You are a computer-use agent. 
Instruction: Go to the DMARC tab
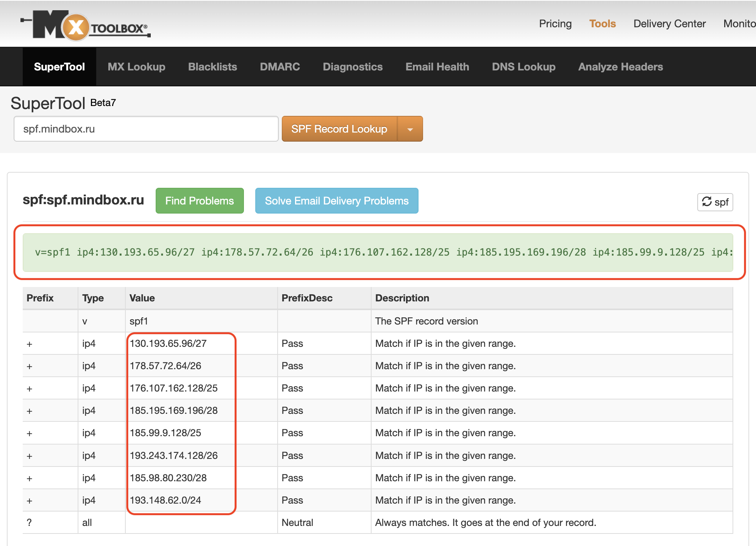click(280, 67)
